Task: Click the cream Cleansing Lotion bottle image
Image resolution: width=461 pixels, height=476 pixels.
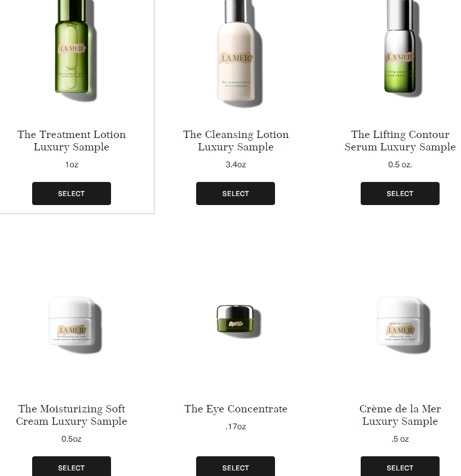Action: pyautogui.click(x=237, y=53)
